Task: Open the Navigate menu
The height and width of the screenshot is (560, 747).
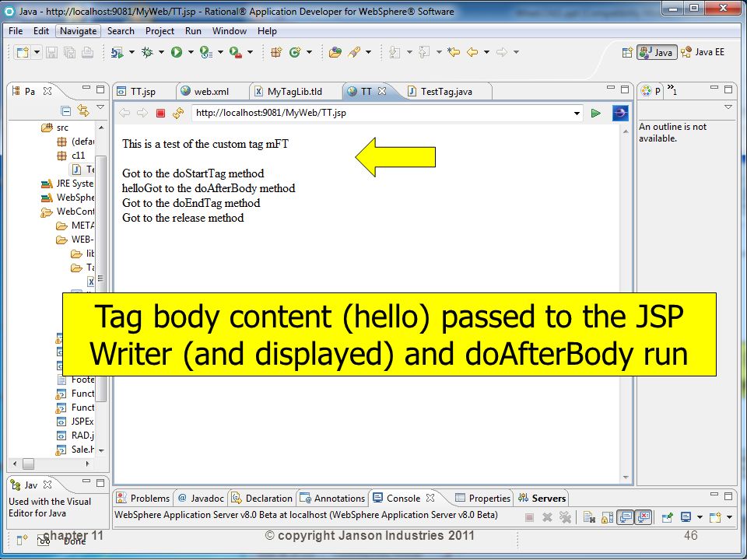Action: [78, 31]
